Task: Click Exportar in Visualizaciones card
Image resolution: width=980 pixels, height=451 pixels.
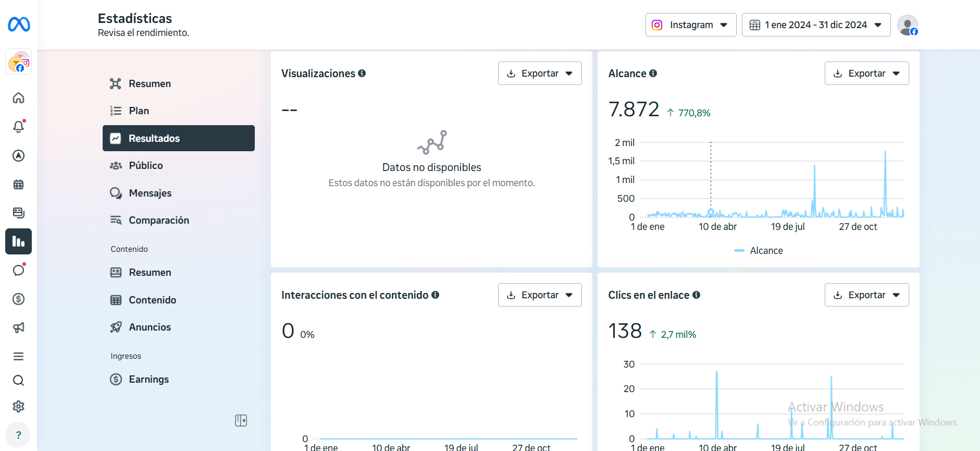Action: [539, 74]
